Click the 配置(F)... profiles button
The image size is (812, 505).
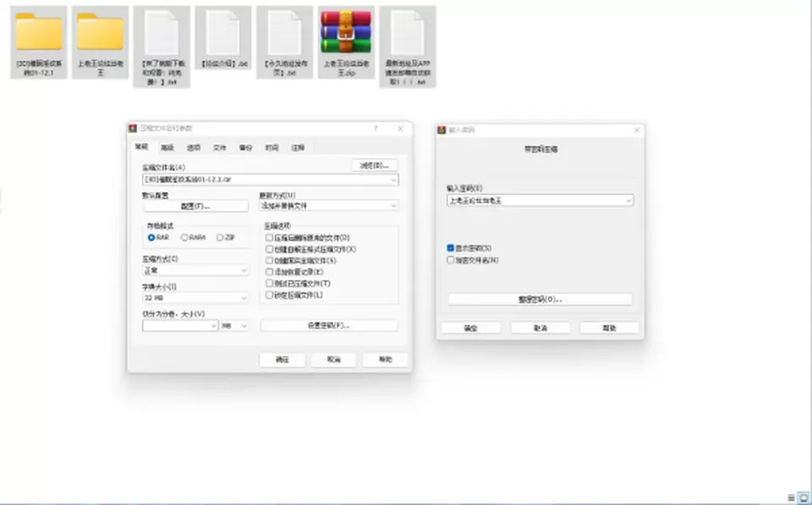click(195, 206)
